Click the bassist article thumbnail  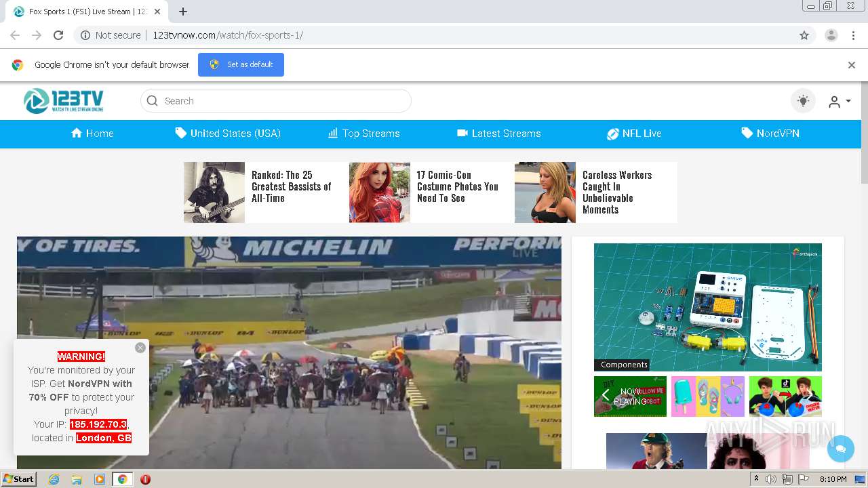[214, 192]
